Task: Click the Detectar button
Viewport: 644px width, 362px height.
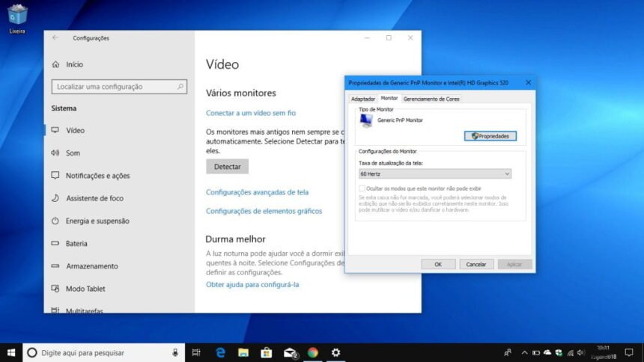Action: pos(227,167)
